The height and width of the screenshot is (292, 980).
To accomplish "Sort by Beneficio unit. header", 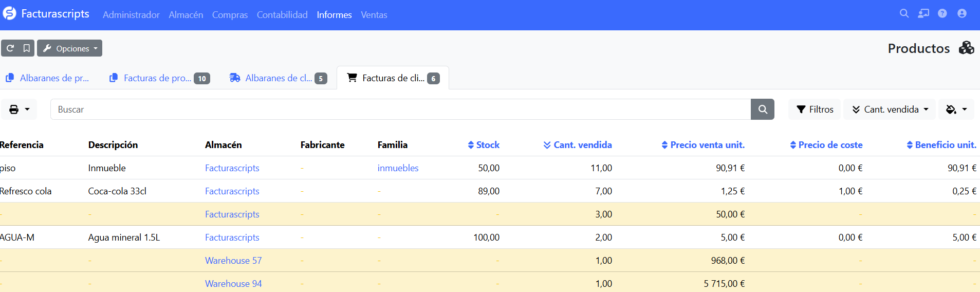I will click(941, 145).
